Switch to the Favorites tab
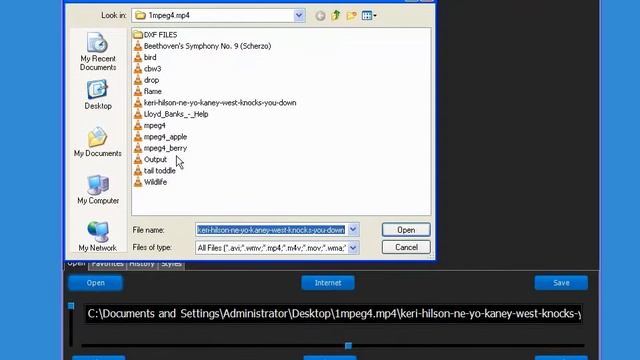The height and width of the screenshot is (360, 640). point(107,264)
